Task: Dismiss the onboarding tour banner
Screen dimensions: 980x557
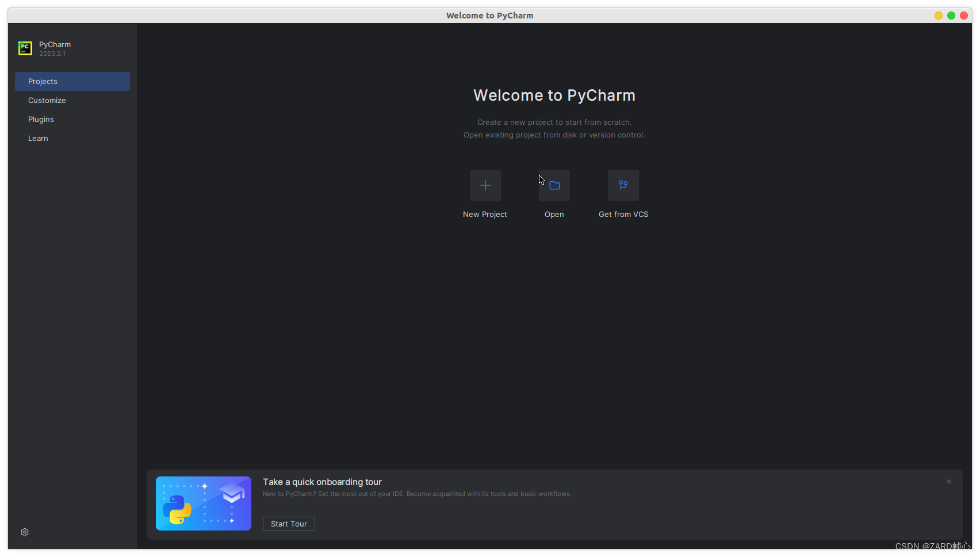Action: 949,482
